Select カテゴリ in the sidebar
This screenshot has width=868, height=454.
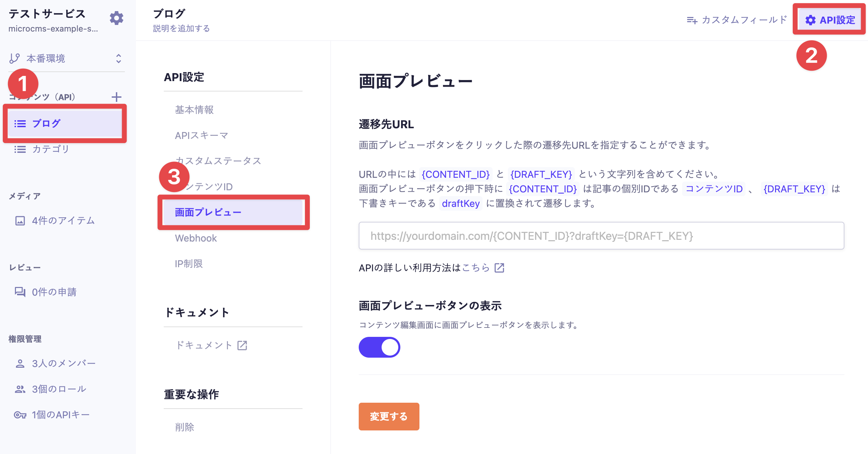tap(50, 149)
